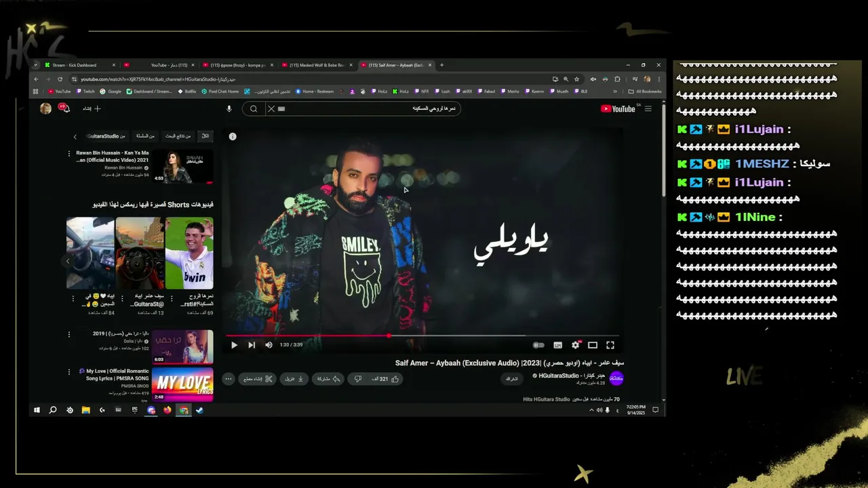The image size is (868, 488).
Task: Open the Rawan Bin Hussain video thumbnail
Action: tap(182, 166)
